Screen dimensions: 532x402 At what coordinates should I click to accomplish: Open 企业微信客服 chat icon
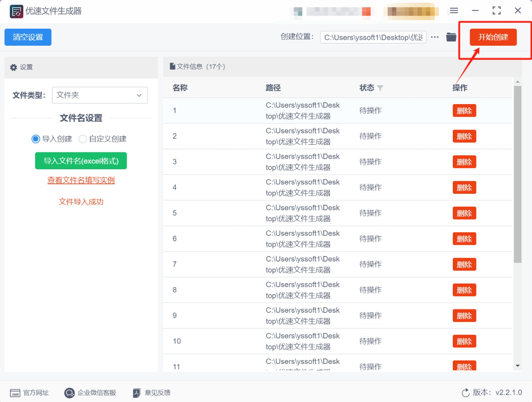click(x=69, y=393)
